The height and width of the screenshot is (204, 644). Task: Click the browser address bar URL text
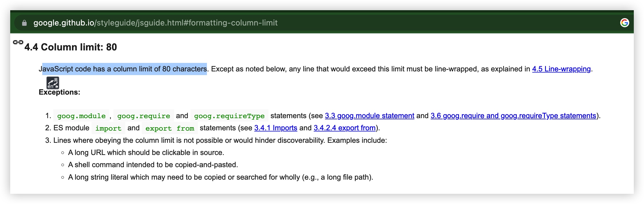pyautogui.click(x=155, y=23)
